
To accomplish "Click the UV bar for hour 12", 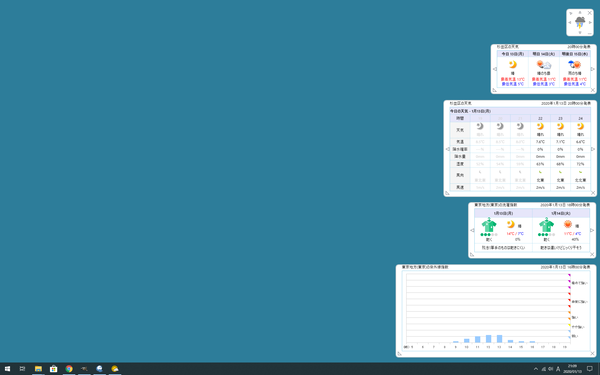I will pyautogui.click(x=489, y=339).
